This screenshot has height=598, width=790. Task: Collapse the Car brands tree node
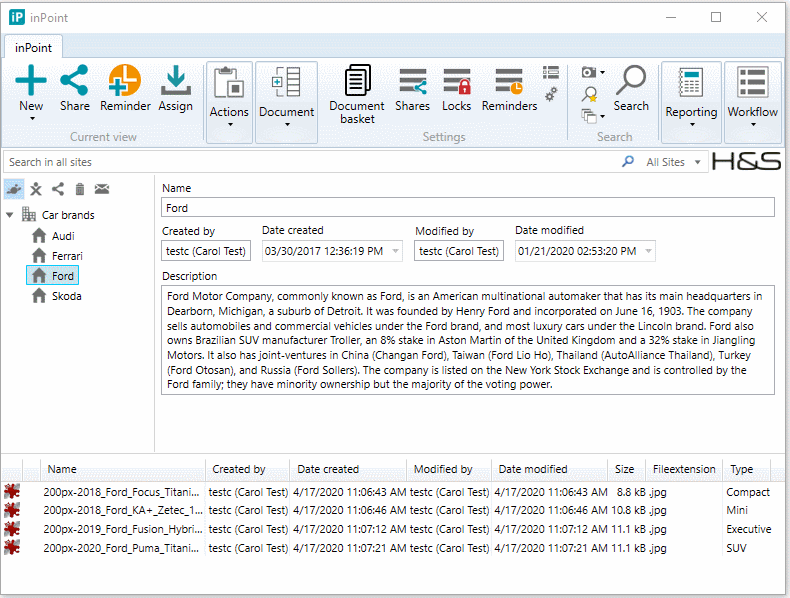coord(10,215)
